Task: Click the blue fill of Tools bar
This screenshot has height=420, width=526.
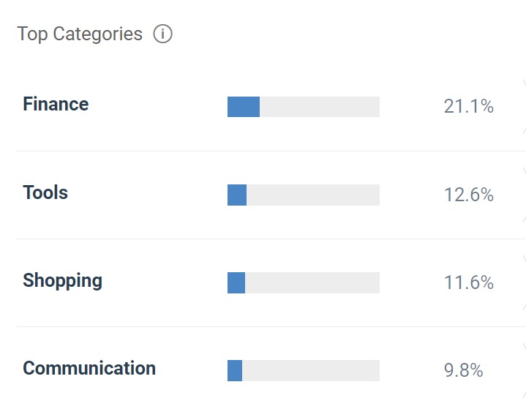Action: click(x=237, y=195)
